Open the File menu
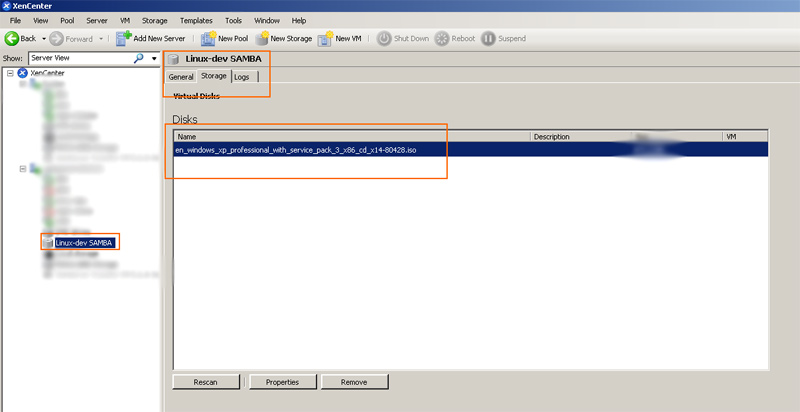The width and height of the screenshot is (800, 412). [x=15, y=20]
